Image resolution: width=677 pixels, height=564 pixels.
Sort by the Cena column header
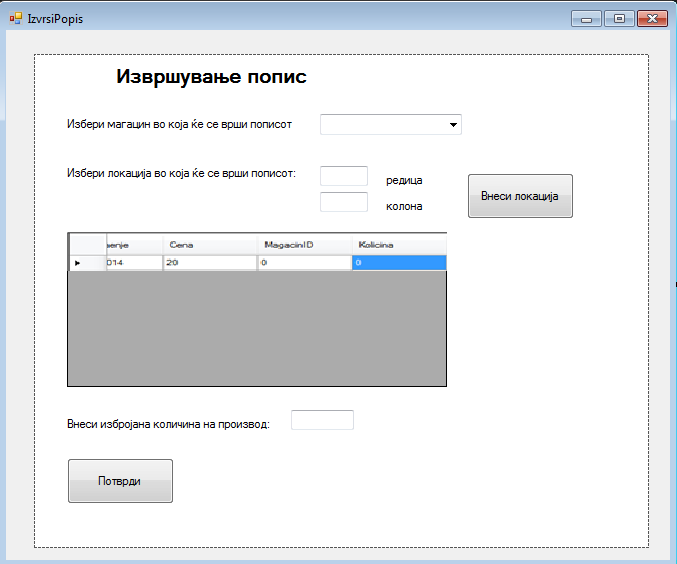click(210, 244)
